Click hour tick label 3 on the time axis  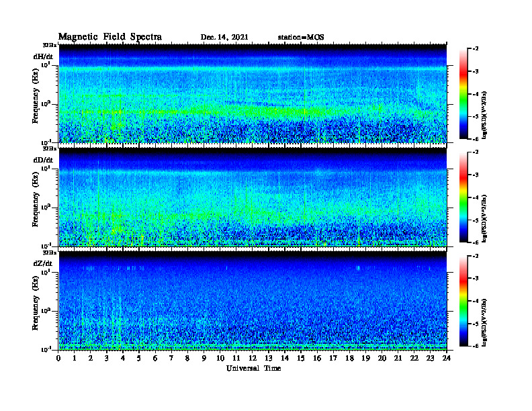point(107,359)
